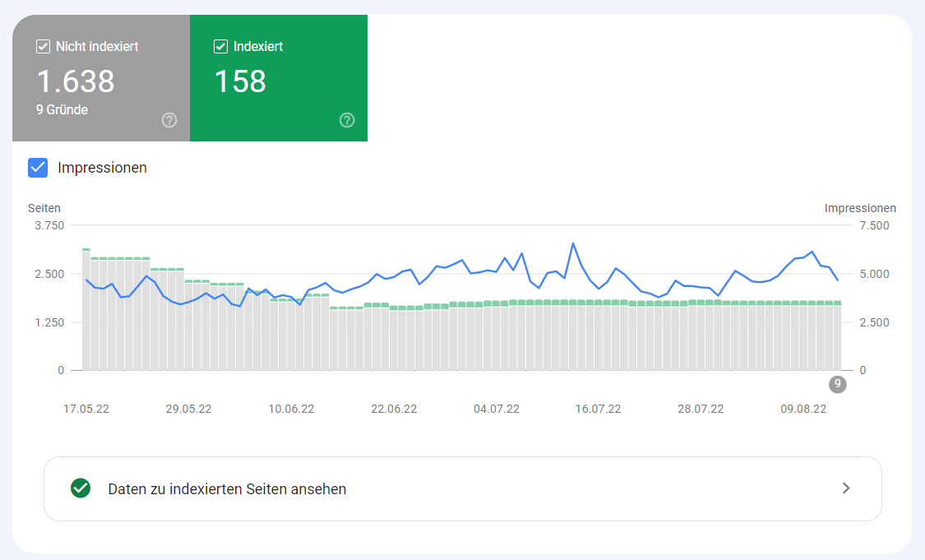Disable the Nicht indexiert checkbox
Screen dimensions: 925x560
click(x=43, y=47)
